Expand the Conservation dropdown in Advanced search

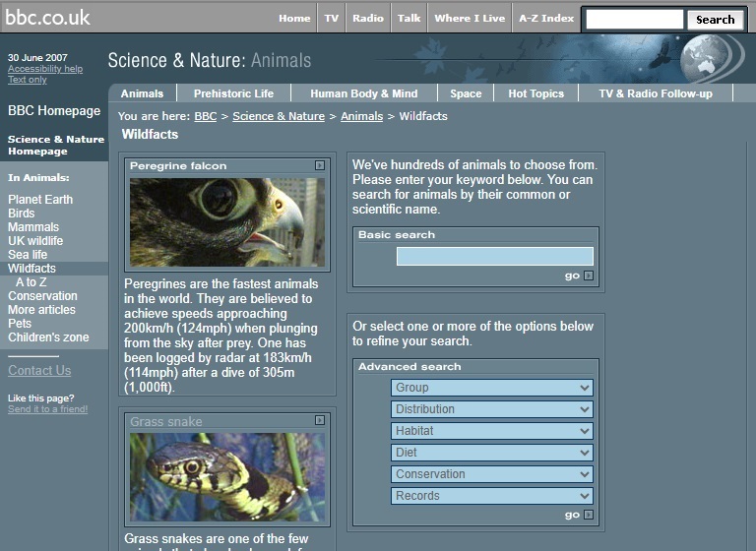492,474
